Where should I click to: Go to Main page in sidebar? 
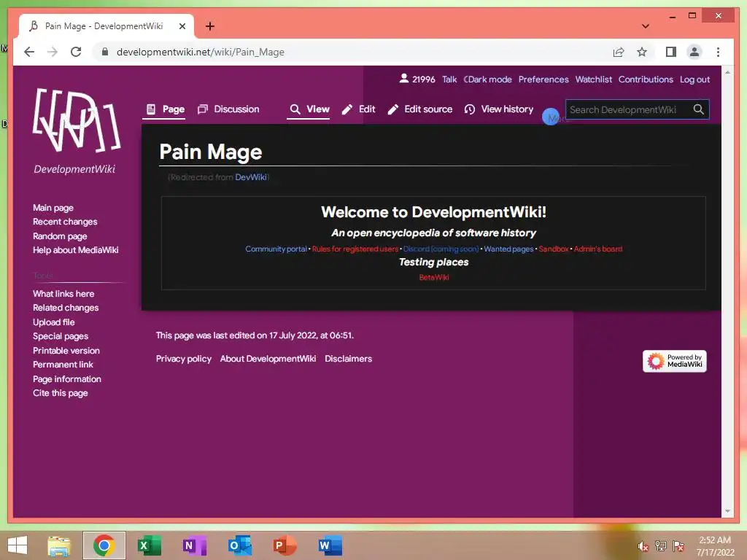pyautogui.click(x=53, y=208)
